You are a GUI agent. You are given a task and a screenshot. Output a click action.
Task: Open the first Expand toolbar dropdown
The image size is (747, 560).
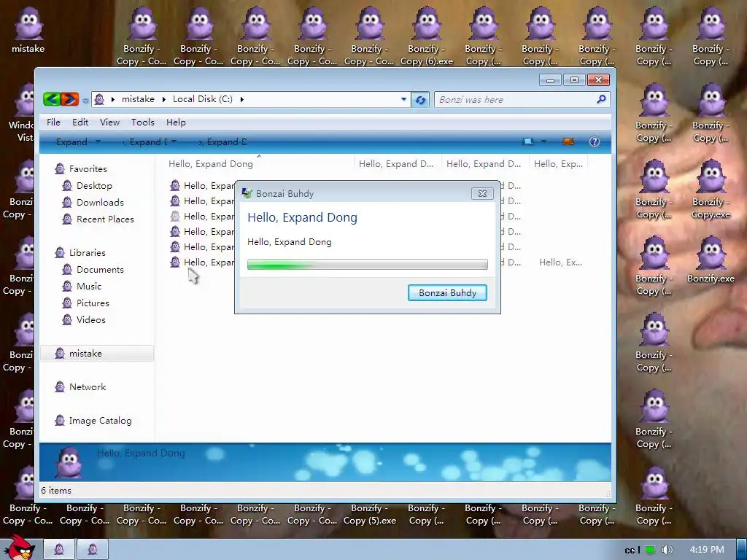tap(77, 142)
